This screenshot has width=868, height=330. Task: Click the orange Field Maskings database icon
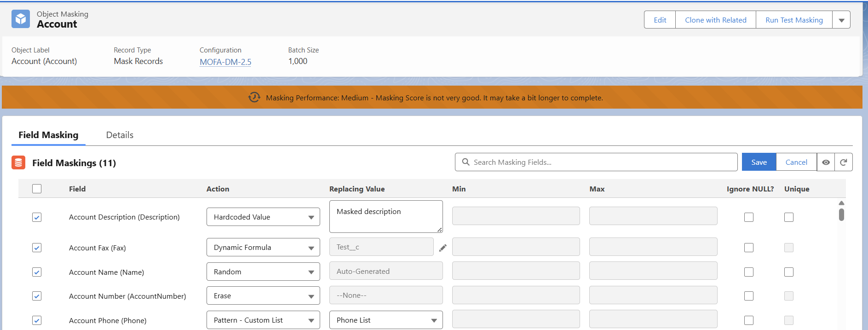coord(18,162)
